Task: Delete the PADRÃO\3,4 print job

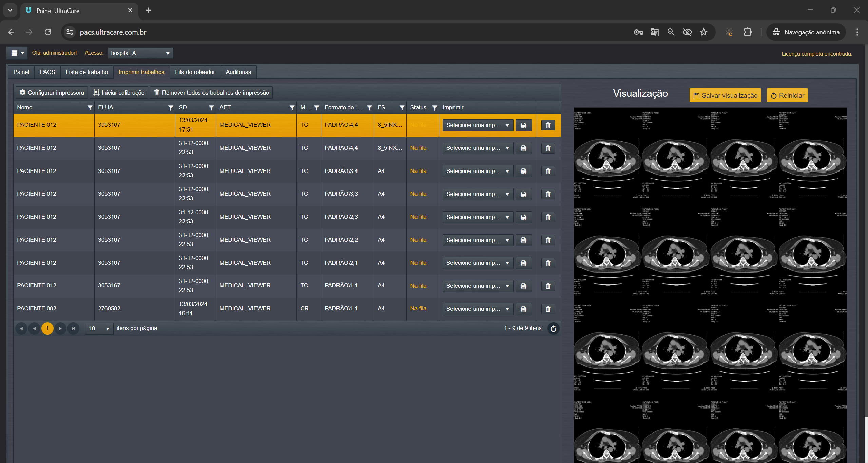Action: tap(548, 171)
